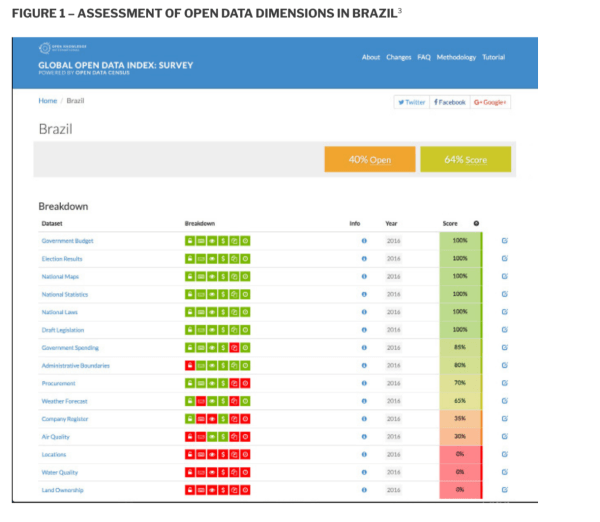The image size is (600, 522).
Task: Click the Home breadcrumb link
Action: point(48,101)
